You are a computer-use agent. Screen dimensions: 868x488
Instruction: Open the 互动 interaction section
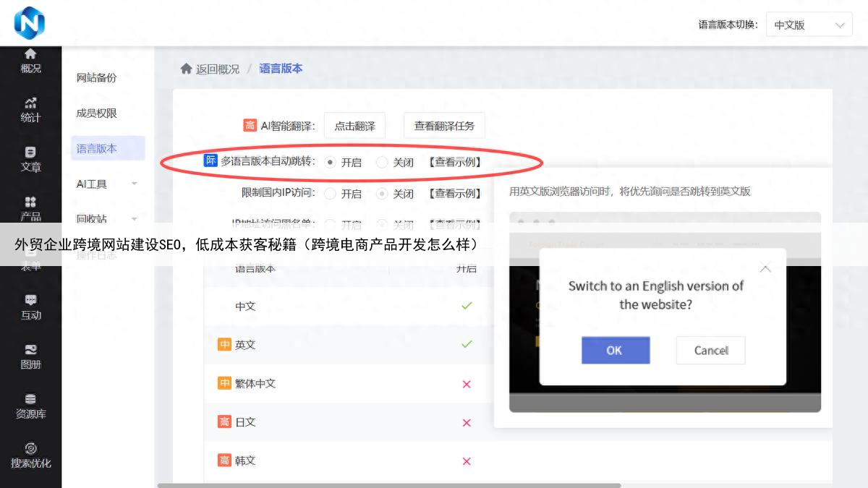[30, 307]
